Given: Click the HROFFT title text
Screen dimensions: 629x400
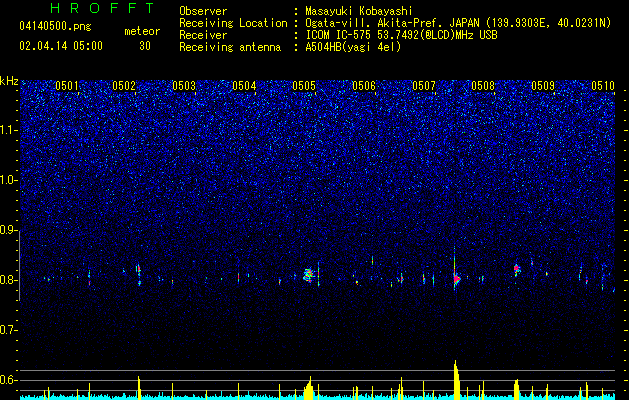Looking at the screenshot, I should [102, 8].
